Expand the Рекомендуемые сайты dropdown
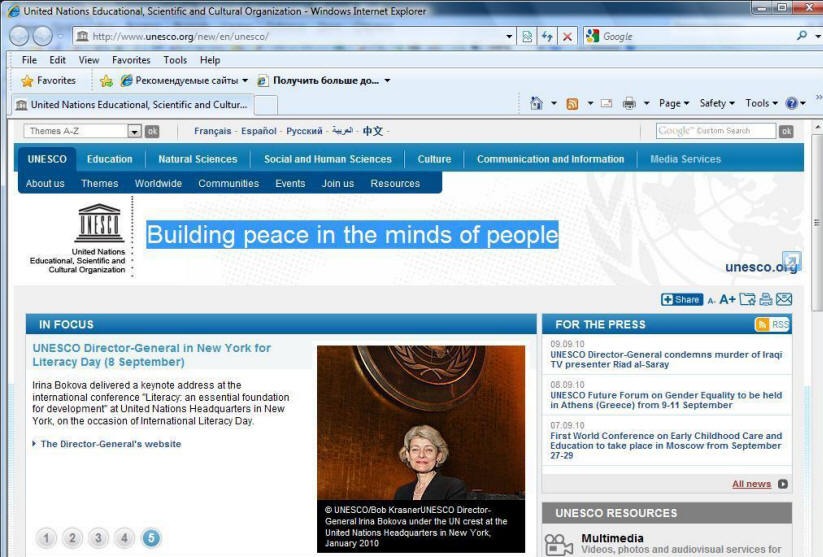The width and height of the screenshot is (823, 557). pyautogui.click(x=245, y=80)
